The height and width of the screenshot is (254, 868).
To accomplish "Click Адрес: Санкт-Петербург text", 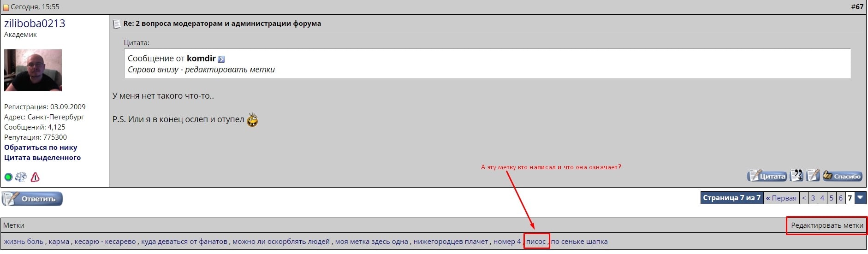I will click(x=44, y=117).
